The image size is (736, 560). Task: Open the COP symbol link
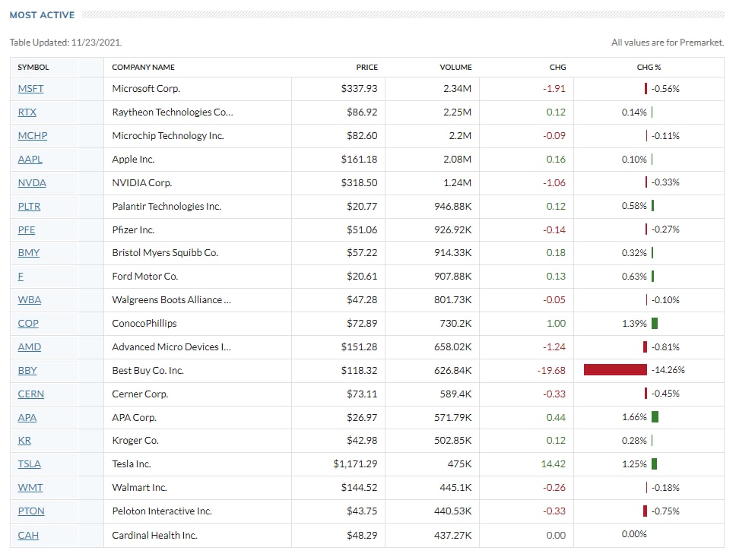28,323
